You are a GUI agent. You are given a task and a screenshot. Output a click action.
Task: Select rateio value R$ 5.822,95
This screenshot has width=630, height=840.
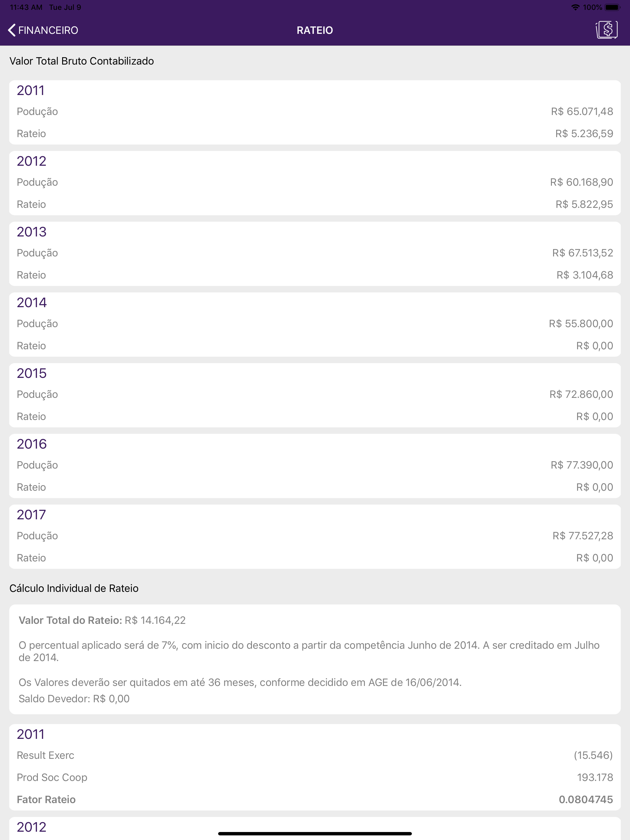point(584,204)
